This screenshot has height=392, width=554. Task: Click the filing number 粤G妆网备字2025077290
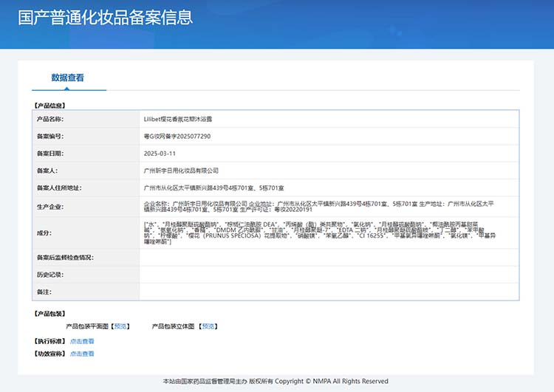[177, 137]
